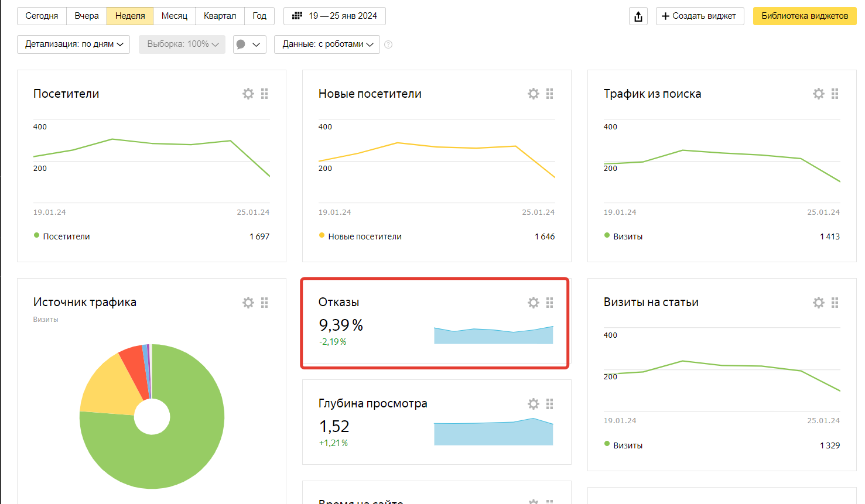This screenshot has width=865, height=504.
Task: Open settings gear of Визиты на статьи widget
Action: coord(819,303)
